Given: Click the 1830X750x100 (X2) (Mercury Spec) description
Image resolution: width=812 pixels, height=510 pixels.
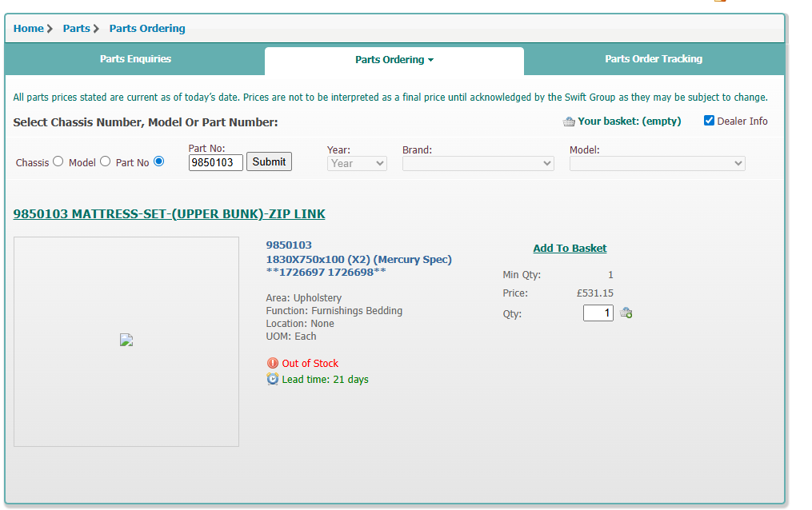Looking at the screenshot, I should (359, 260).
